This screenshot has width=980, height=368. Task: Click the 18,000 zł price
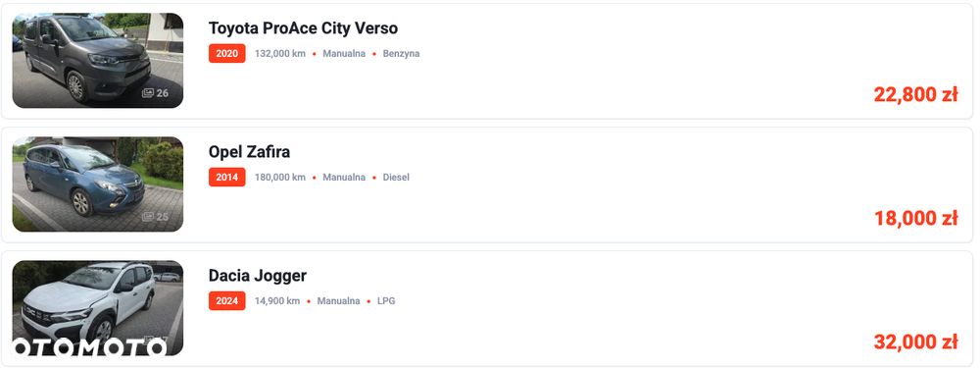point(915,219)
